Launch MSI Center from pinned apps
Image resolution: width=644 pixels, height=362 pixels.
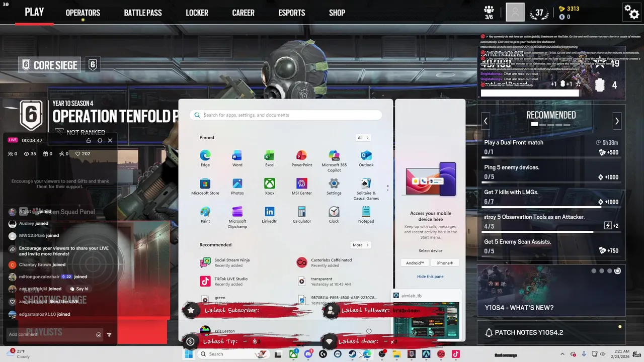(301, 187)
